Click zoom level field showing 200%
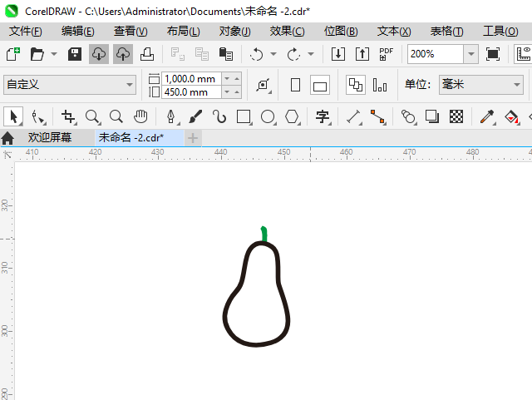Viewport: 532px width, 400px height. coord(436,54)
